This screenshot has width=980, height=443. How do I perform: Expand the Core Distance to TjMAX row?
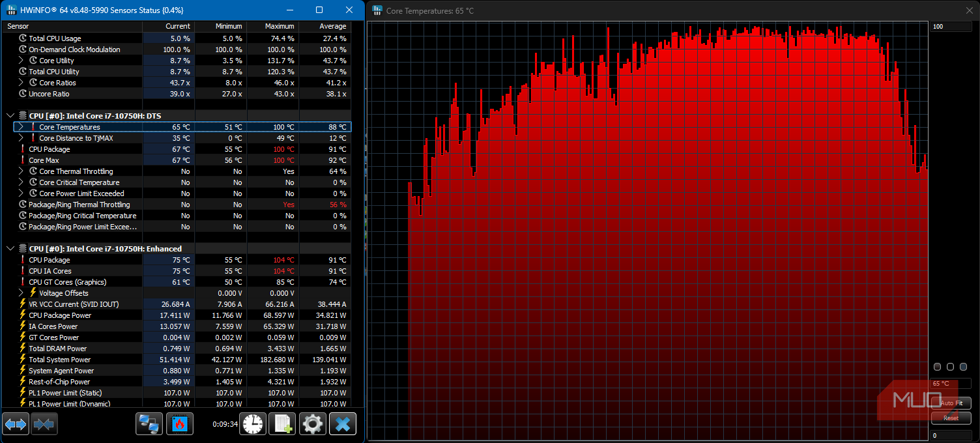point(21,138)
